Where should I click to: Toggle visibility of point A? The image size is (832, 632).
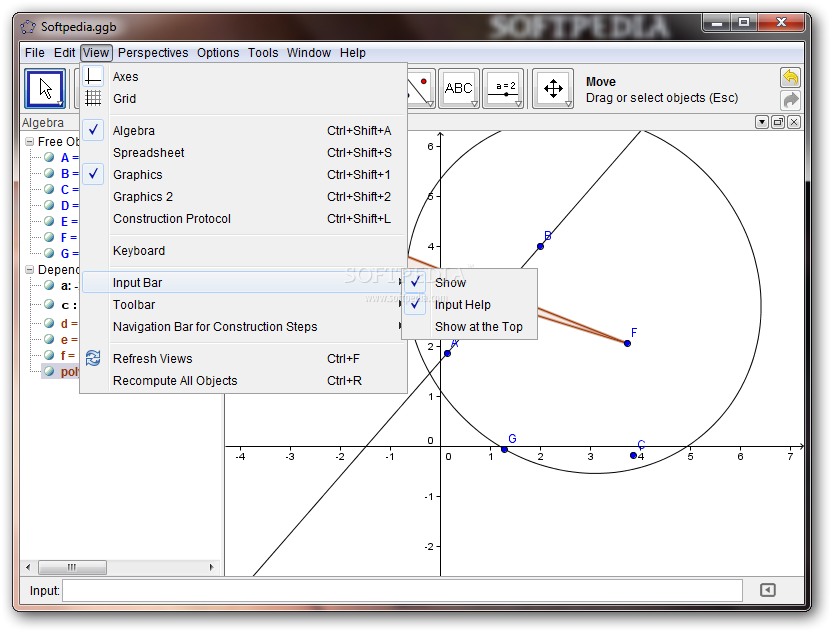click(x=49, y=157)
